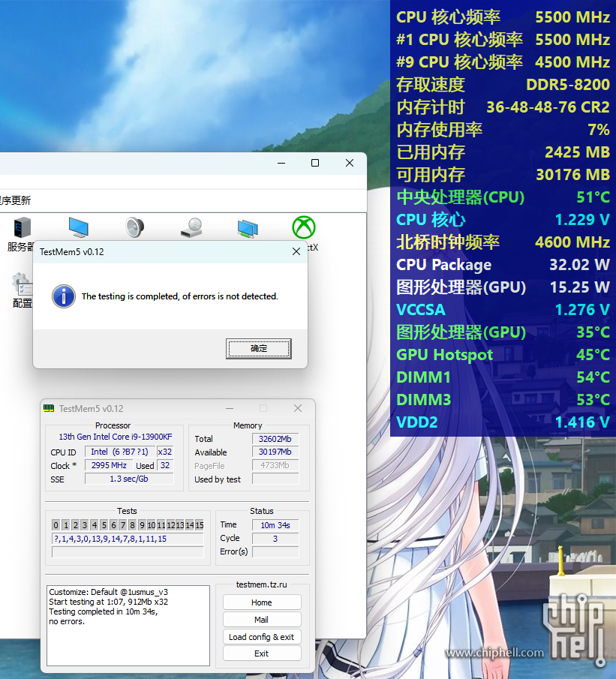Viewport: 616px width, 679px height.
Task: Click the Mail button in TestMem5
Action: click(262, 620)
